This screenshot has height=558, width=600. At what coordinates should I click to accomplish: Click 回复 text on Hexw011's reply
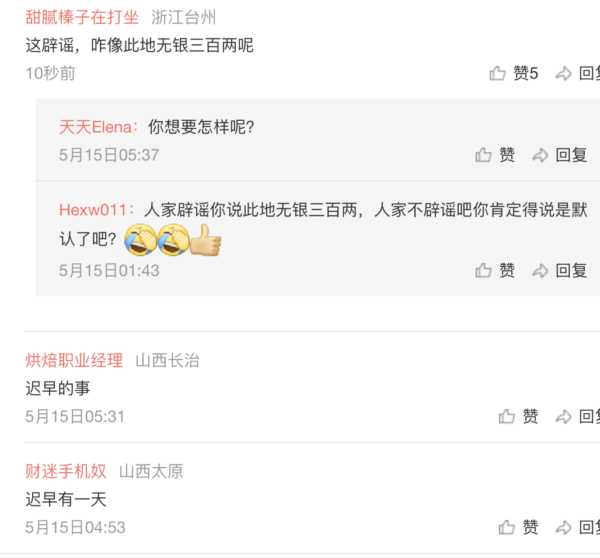(x=571, y=271)
